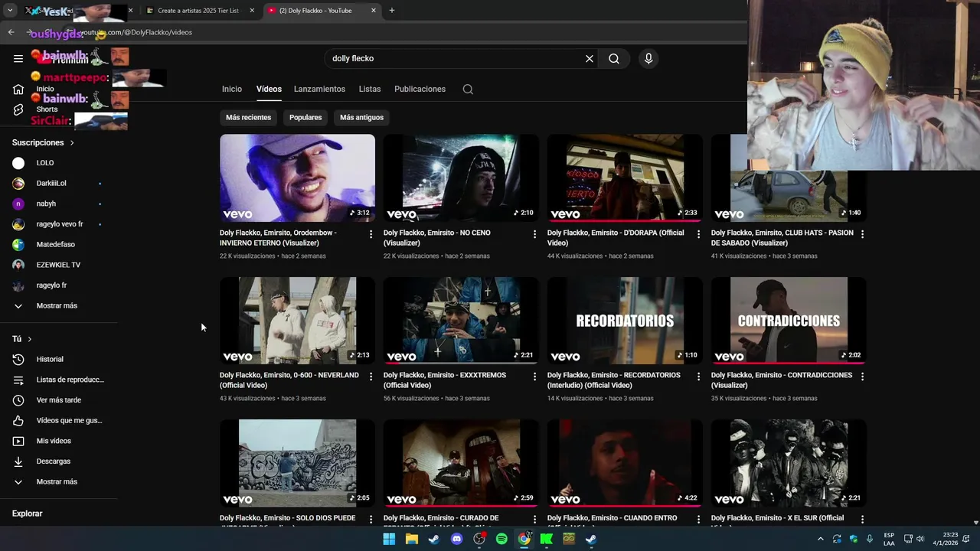Switch to Create a artistas Tier List tab
Image resolution: width=980 pixels, height=551 pixels.
pyautogui.click(x=199, y=11)
